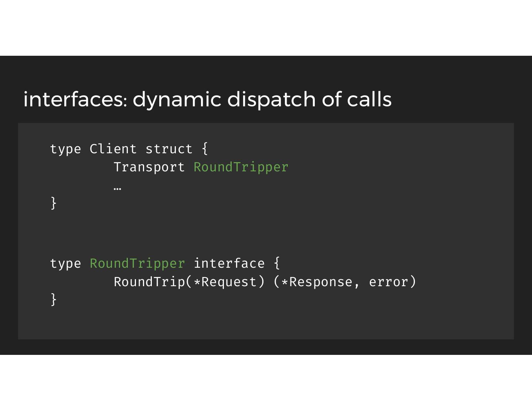Click the slide title about dynamic dispatch
532x411 pixels.
coord(207,99)
